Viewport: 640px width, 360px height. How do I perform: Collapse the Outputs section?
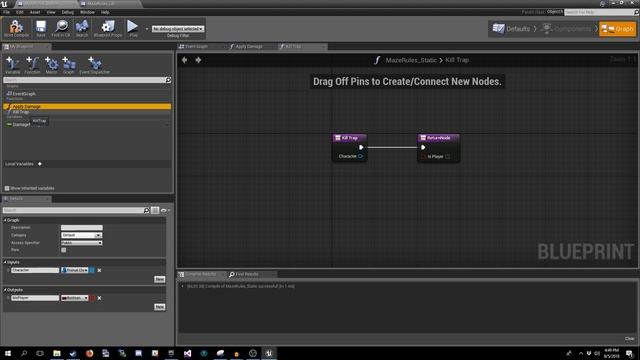click(6, 289)
